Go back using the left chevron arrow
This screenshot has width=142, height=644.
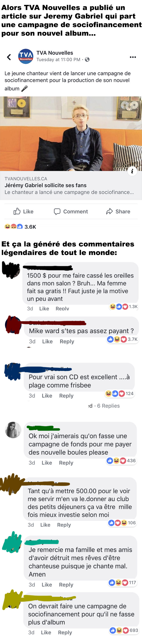click(x=9, y=57)
